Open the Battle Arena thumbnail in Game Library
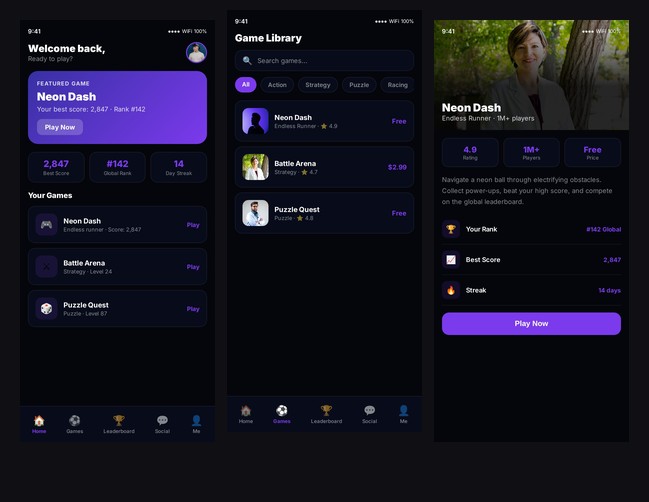This screenshot has height=502, width=649. (255, 167)
